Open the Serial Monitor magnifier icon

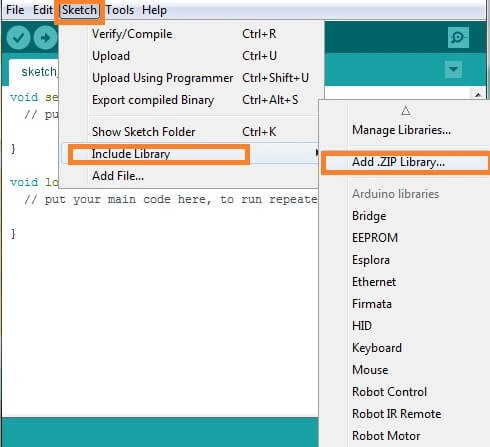coord(458,37)
